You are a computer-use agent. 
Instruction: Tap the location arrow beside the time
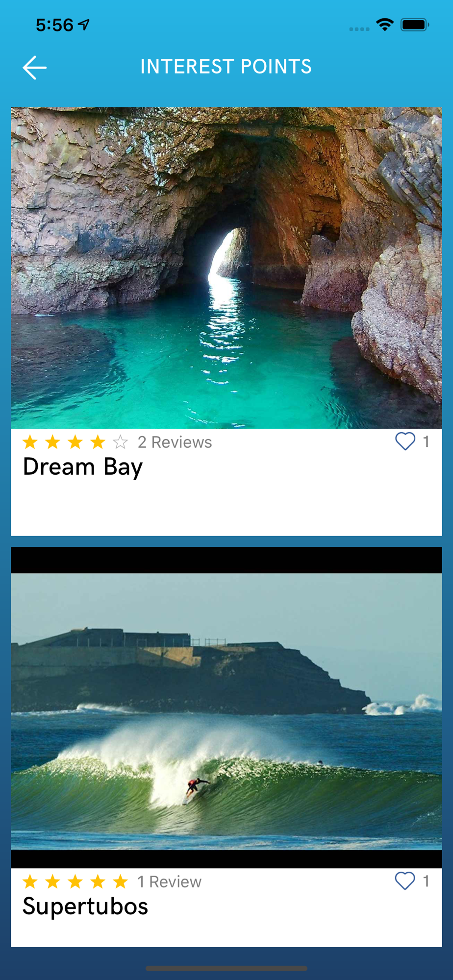pos(84,24)
